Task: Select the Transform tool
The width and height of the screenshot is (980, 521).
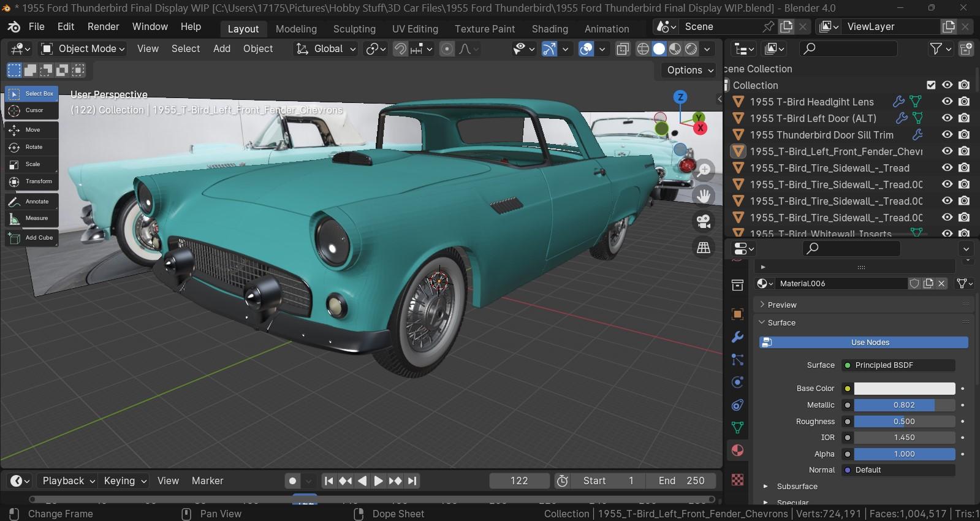Action: [32, 181]
